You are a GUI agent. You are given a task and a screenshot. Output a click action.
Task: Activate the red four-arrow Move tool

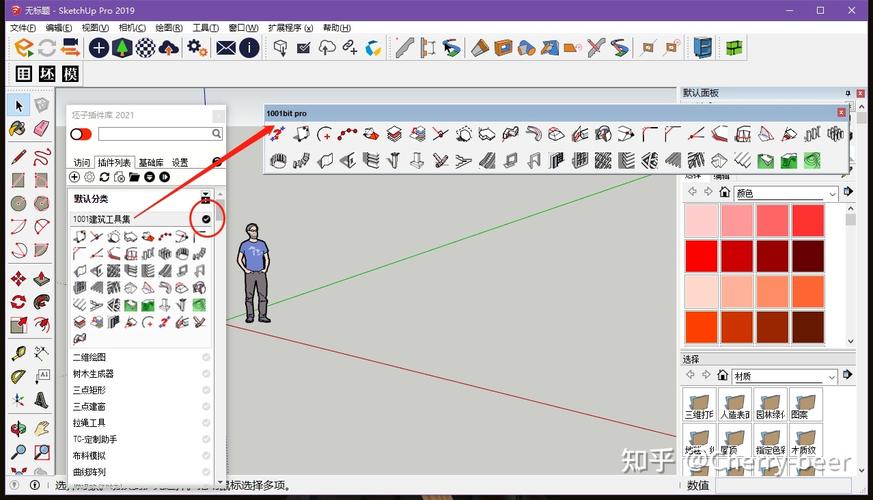point(18,278)
